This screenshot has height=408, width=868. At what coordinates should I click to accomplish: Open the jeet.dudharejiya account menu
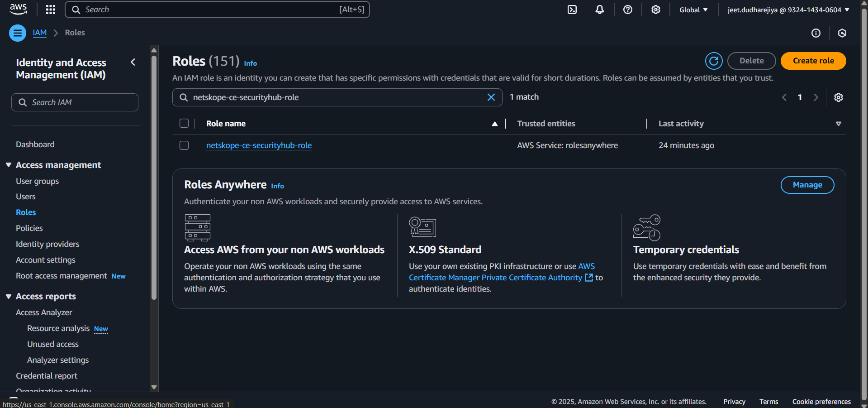tap(788, 10)
